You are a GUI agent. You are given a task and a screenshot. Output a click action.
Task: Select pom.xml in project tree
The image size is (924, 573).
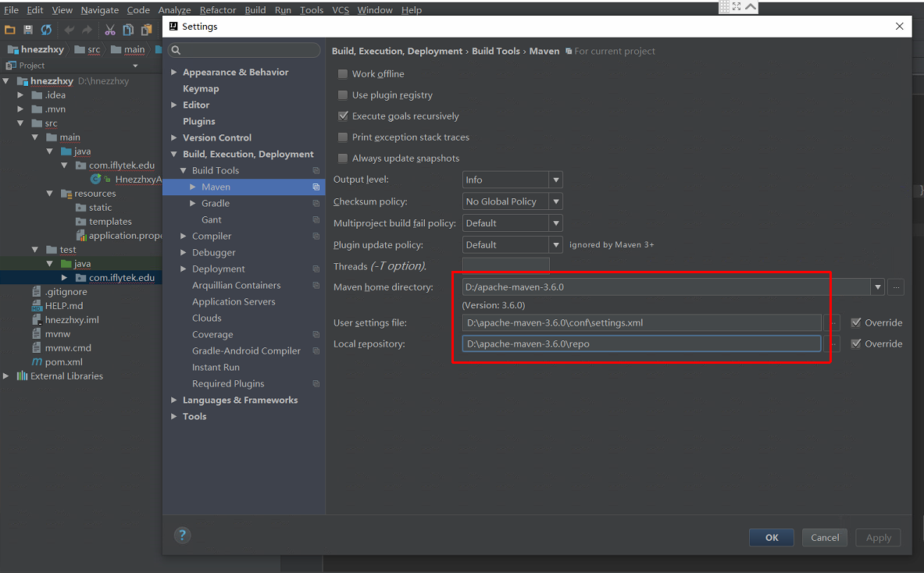tap(63, 362)
